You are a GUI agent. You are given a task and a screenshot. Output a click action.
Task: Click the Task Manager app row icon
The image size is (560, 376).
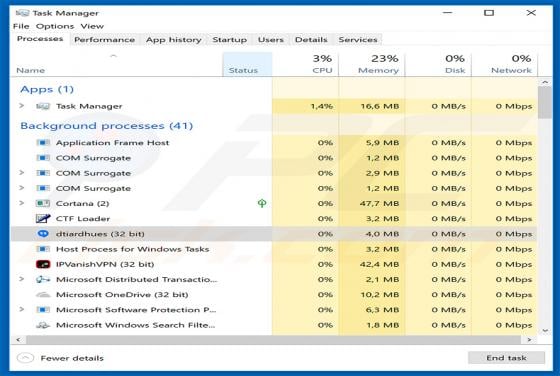[x=43, y=106]
